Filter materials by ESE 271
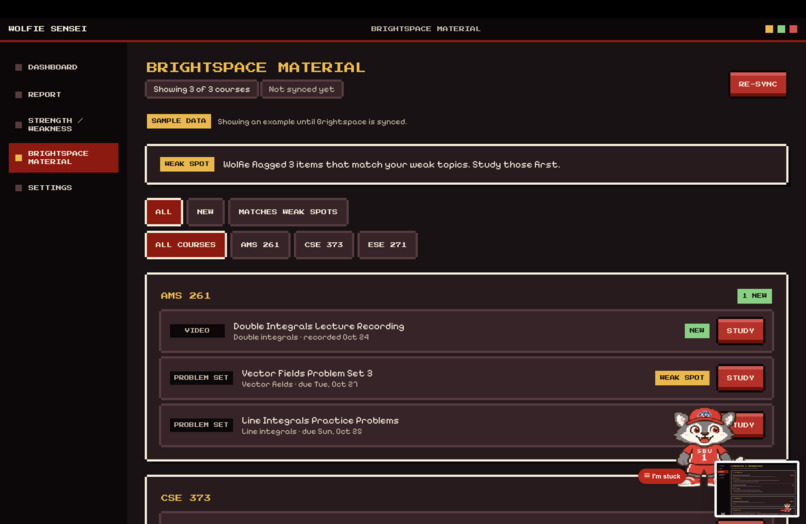The image size is (806, 524). pos(387,245)
